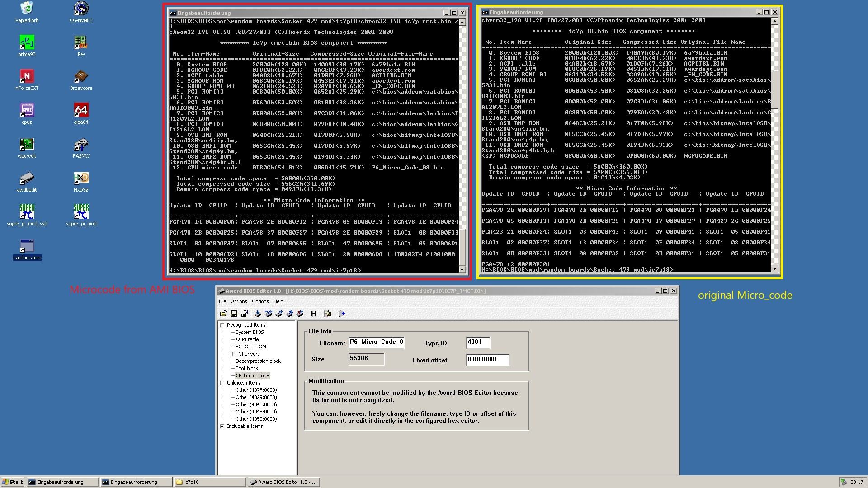Click Start button on the taskbar
This screenshot has height=488, width=868.
click(x=13, y=482)
